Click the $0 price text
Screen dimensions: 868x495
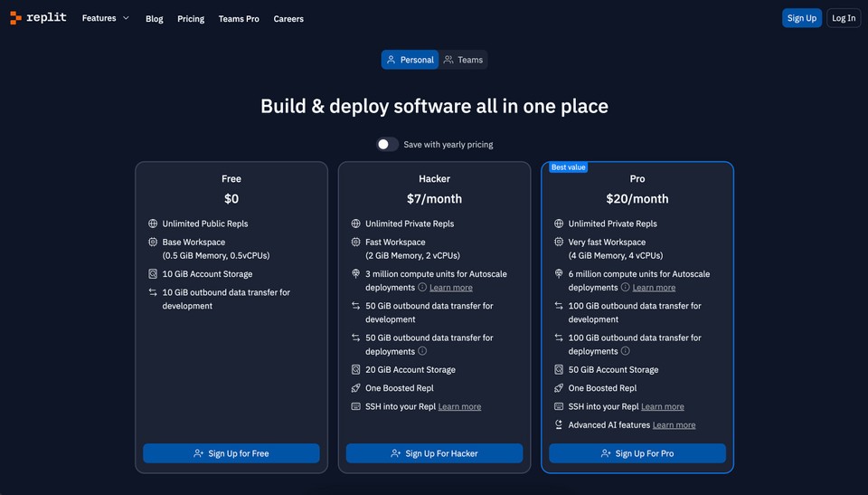[x=231, y=198]
